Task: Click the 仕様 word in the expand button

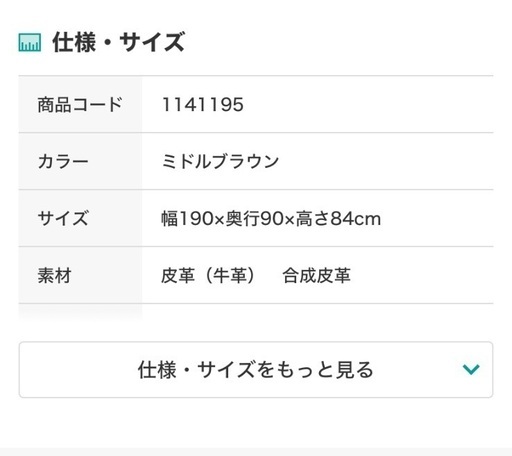Action: [x=157, y=370]
